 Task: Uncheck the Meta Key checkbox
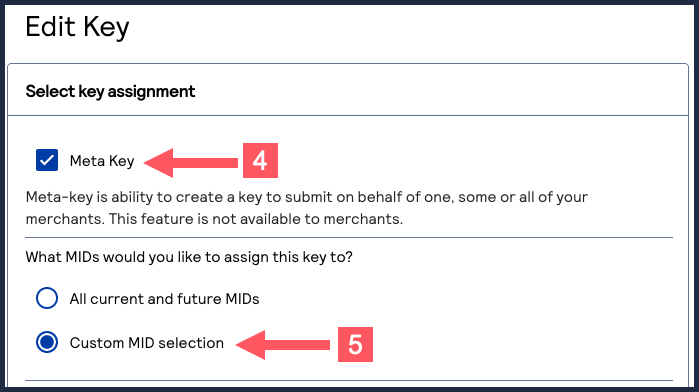(x=47, y=160)
